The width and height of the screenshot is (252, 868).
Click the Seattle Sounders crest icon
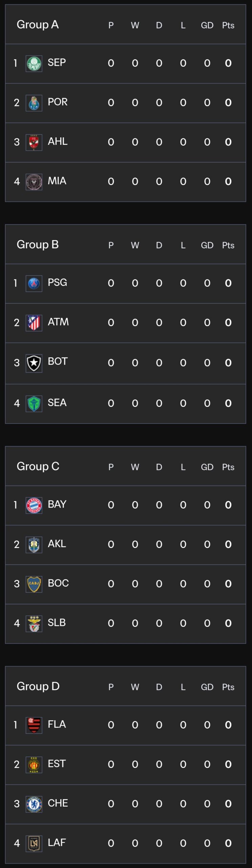coord(34,404)
